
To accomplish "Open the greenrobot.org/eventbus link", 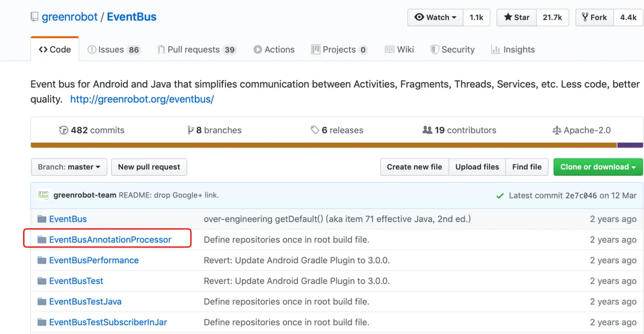I will 142,99.
